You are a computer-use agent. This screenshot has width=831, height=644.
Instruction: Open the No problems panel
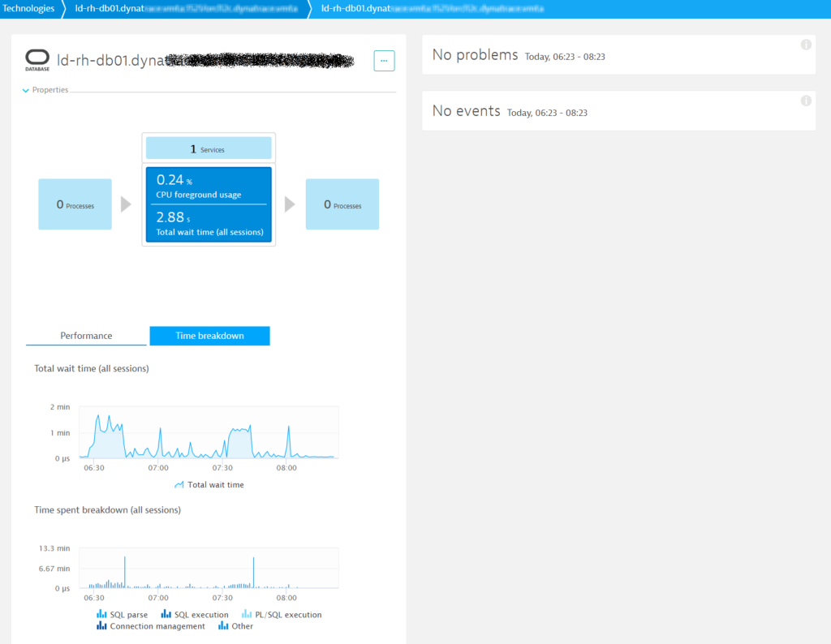tap(618, 55)
